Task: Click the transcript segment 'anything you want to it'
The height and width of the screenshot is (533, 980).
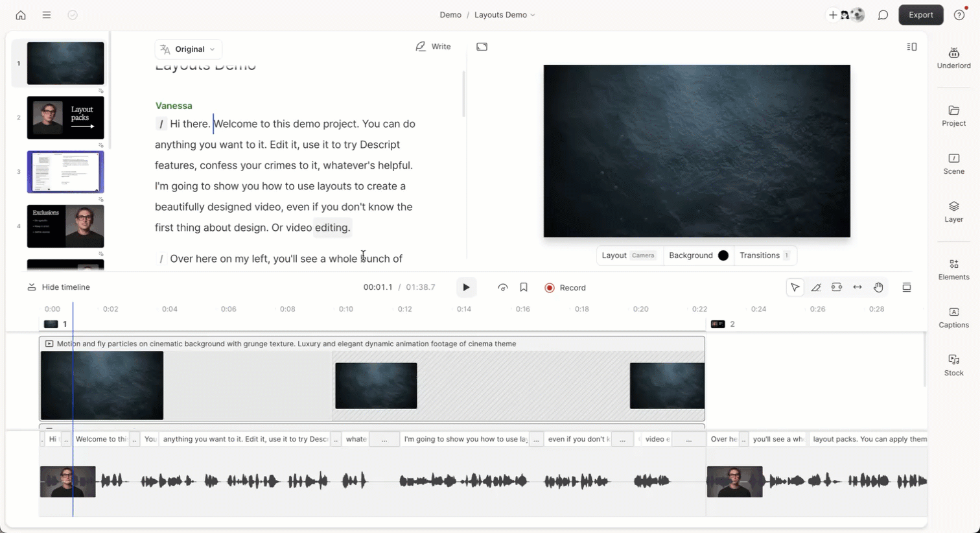Action: pyautogui.click(x=245, y=439)
